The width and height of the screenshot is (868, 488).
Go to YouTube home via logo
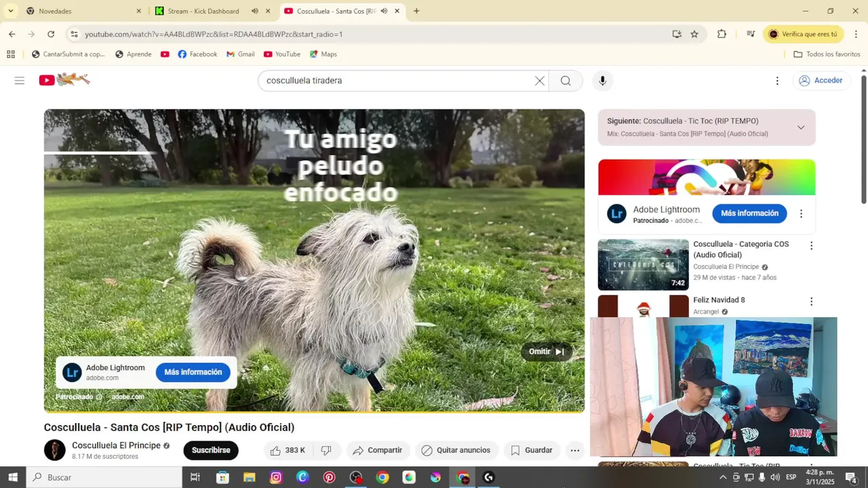point(64,80)
